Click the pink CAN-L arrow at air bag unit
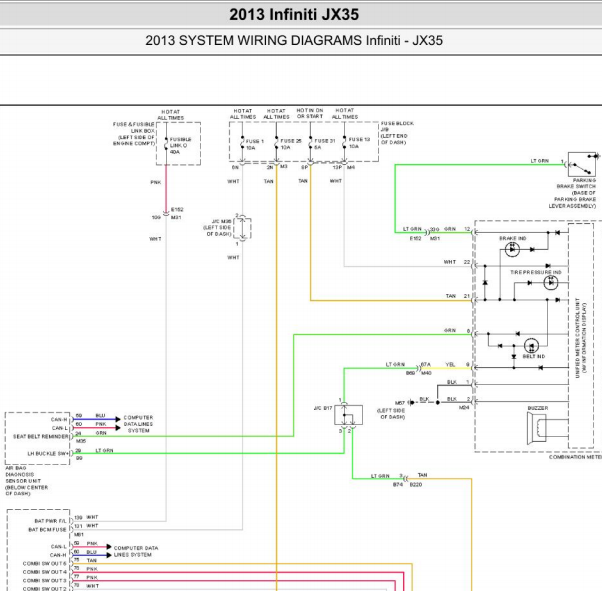 pyautogui.click(x=96, y=428)
